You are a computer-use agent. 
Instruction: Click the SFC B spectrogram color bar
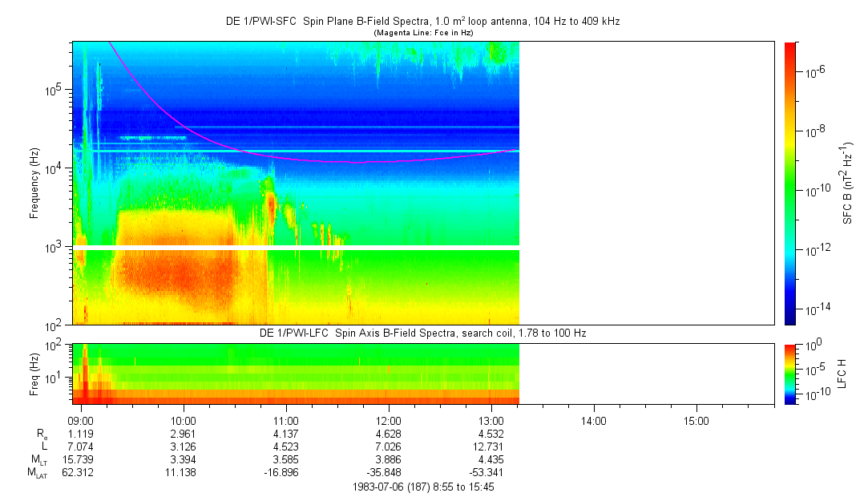coord(790,183)
